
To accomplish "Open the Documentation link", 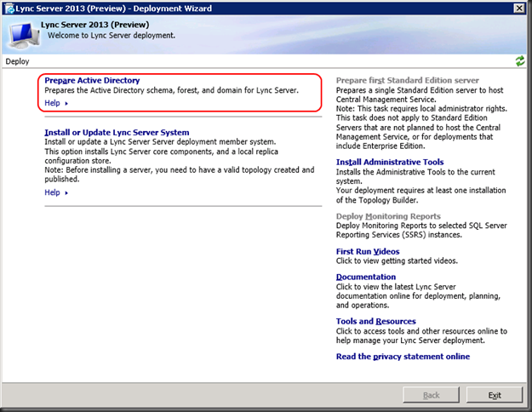I will pyautogui.click(x=366, y=277).
